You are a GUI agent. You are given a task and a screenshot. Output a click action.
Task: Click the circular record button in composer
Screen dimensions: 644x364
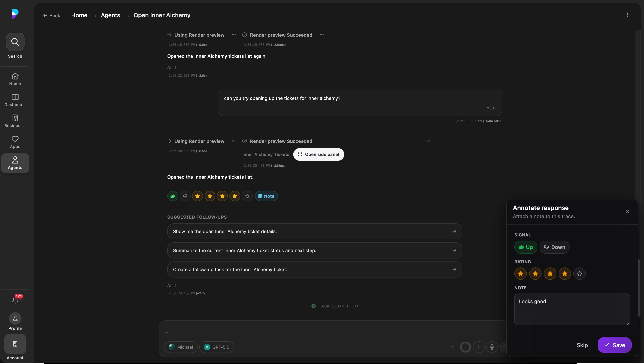[465, 347]
